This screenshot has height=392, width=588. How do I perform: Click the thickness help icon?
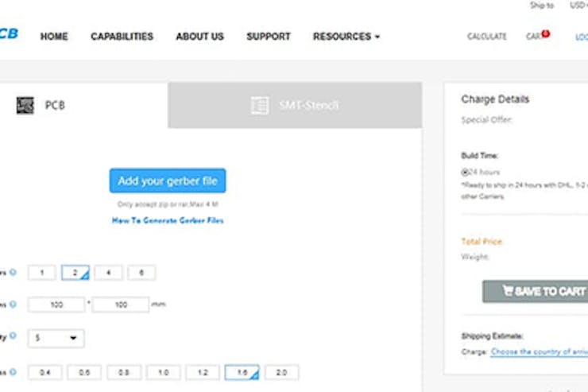tap(14, 372)
